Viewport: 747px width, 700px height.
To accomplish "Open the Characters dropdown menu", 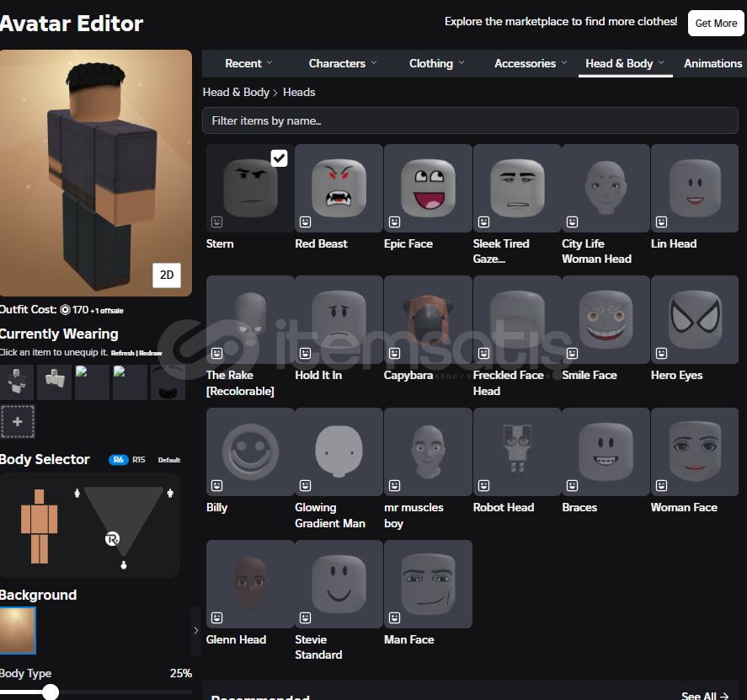I will coord(343,63).
